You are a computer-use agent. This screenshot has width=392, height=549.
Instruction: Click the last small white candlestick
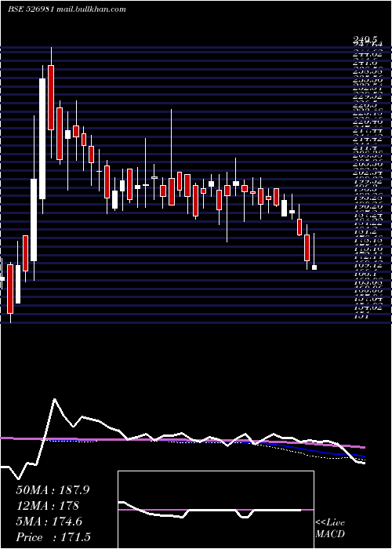click(314, 267)
